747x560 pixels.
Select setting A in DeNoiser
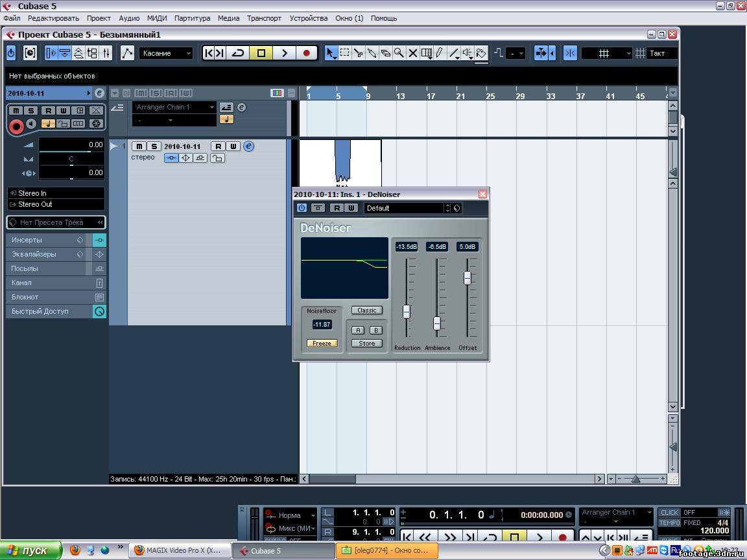click(358, 330)
